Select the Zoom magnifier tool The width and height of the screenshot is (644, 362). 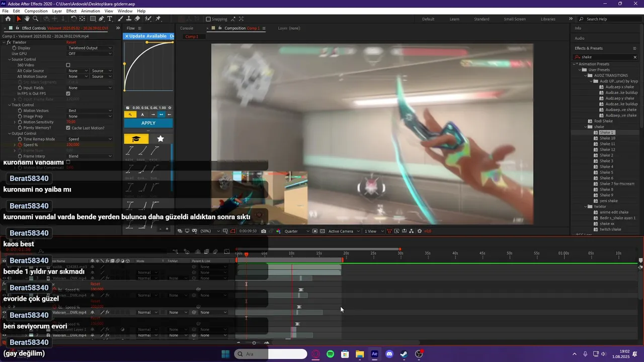click(x=35, y=19)
